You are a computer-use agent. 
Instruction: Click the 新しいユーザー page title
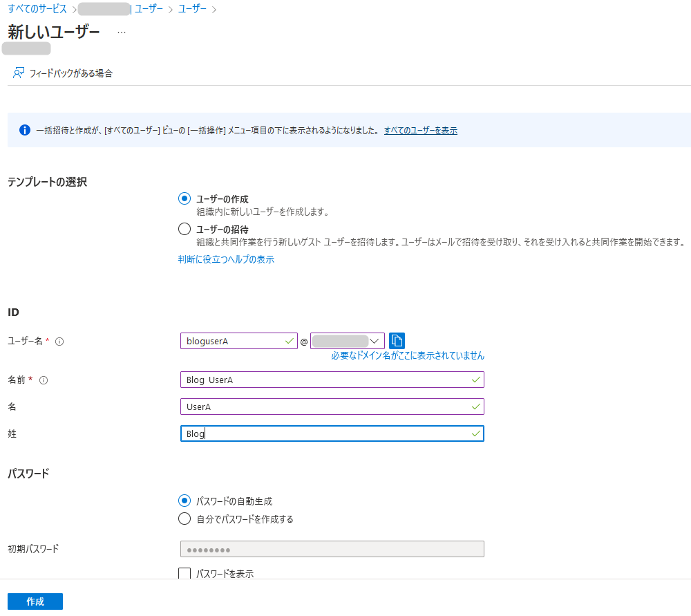54,32
